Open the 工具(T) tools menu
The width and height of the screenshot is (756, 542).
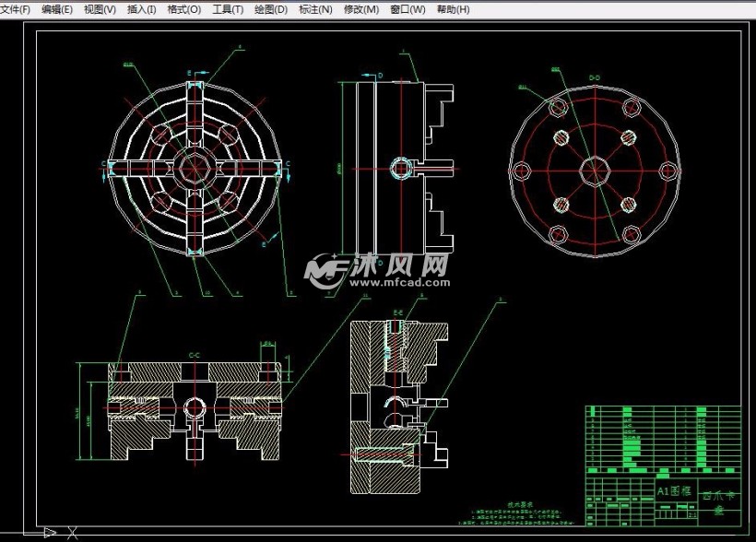coord(228,9)
